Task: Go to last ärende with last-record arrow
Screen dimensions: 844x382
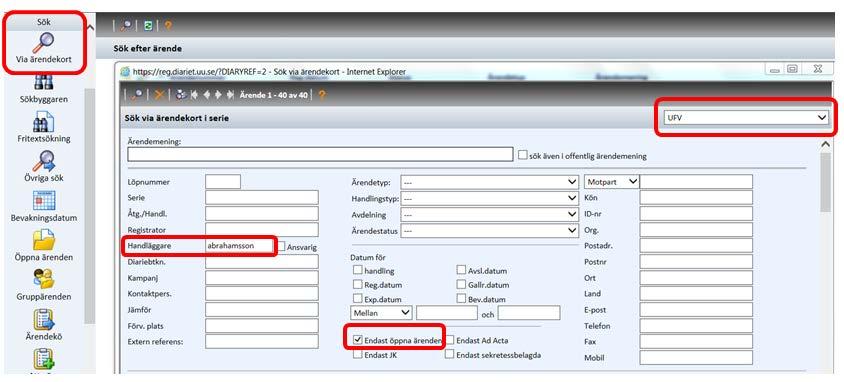Action: tap(230, 94)
